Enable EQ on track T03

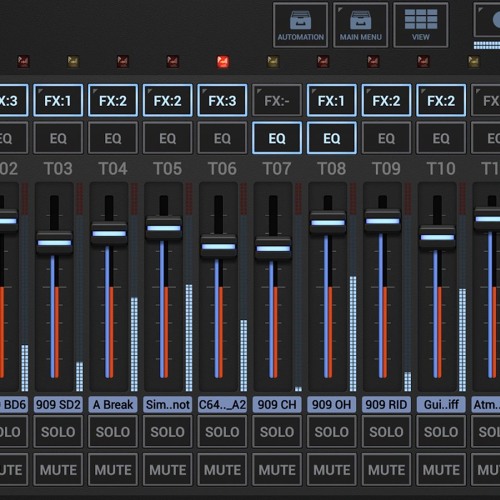58,138
